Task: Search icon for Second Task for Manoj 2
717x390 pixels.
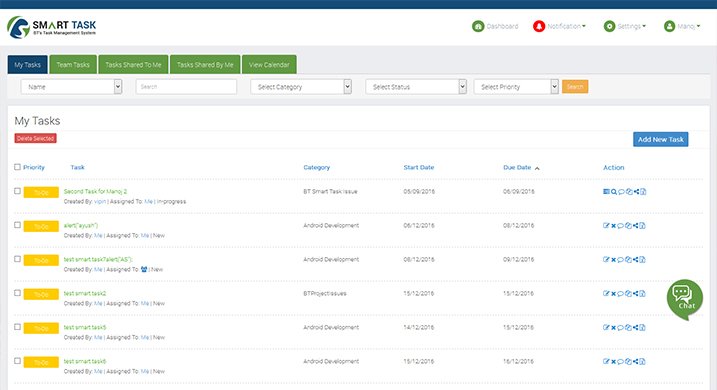Action: [614, 192]
